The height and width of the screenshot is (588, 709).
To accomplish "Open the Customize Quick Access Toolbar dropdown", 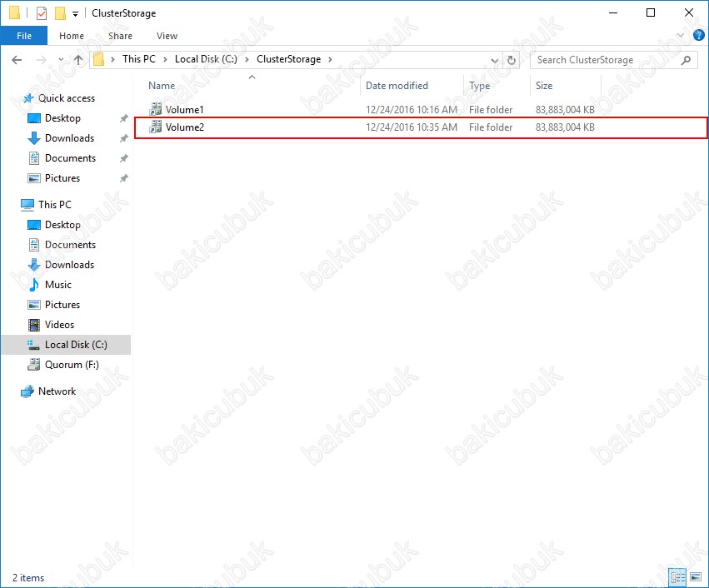I will click(x=75, y=14).
